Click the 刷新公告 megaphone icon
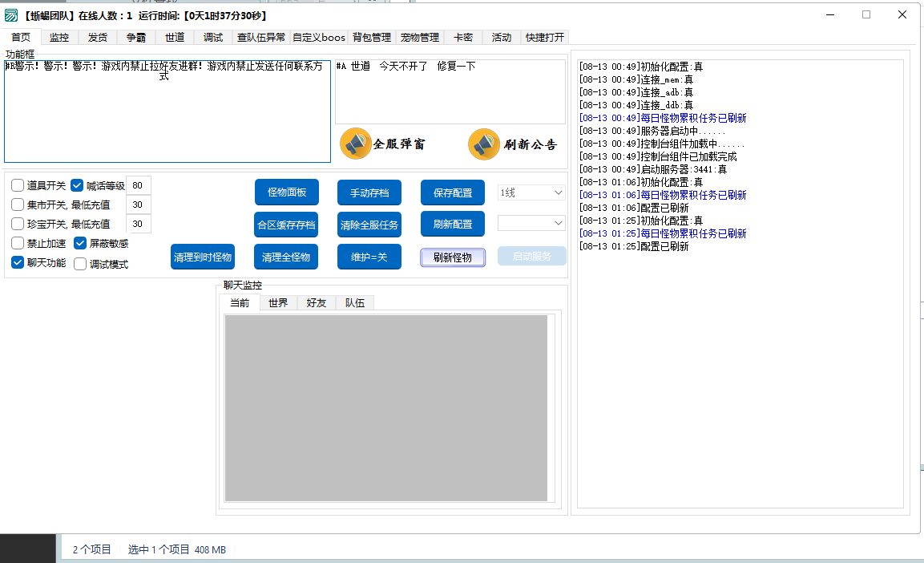The height and width of the screenshot is (563, 924). [x=484, y=144]
